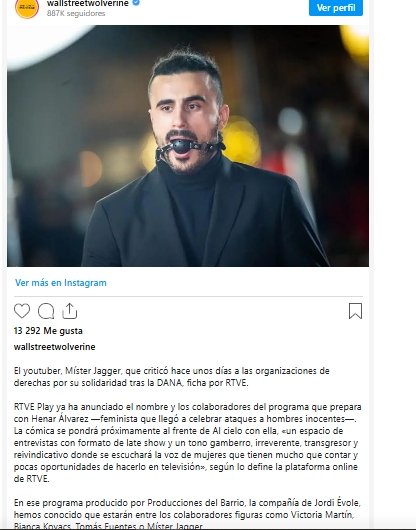Like the post with the heart icon

22,311
